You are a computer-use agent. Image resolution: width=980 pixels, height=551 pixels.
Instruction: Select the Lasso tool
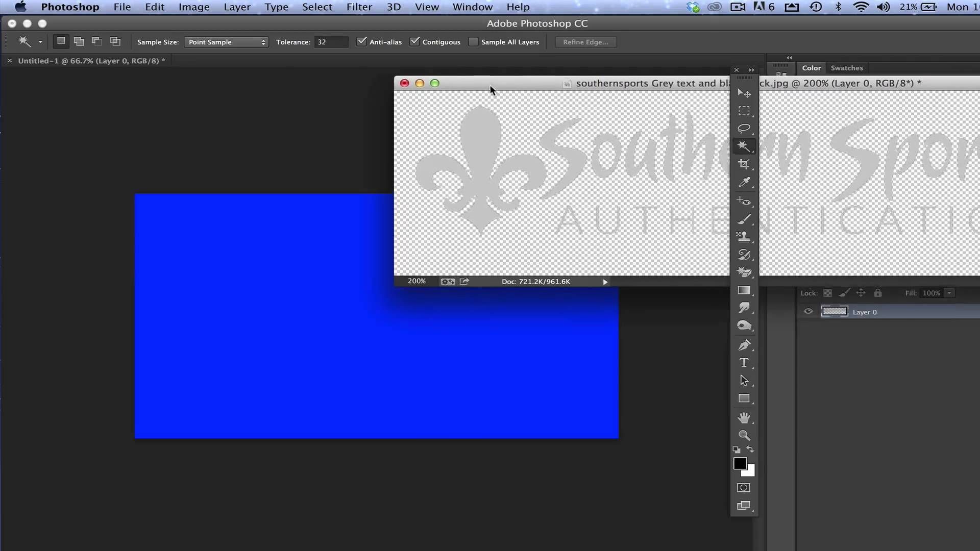(x=744, y=128)
